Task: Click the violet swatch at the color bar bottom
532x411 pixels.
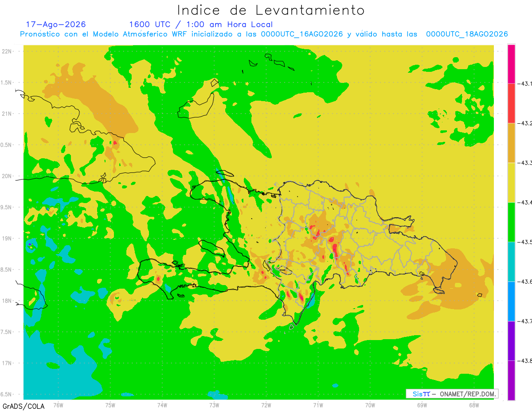Action: 511,380
